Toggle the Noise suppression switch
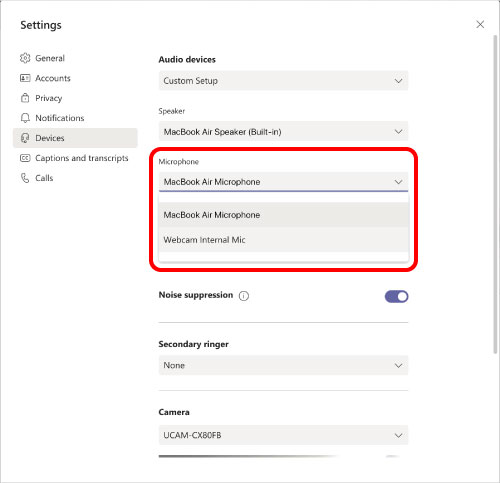This screenshot has width=500, height=483. [396, 296]
